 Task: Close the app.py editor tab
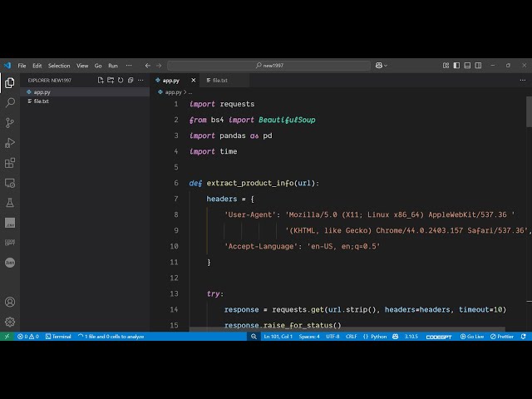pos(194,81)
